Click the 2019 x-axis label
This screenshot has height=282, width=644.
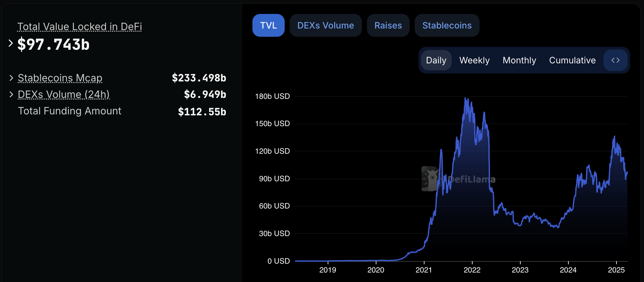coord(328,270)
